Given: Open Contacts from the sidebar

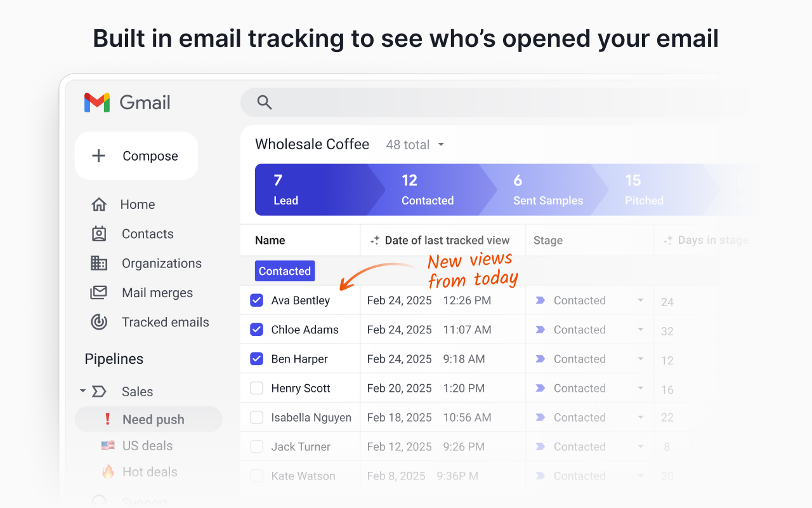Looking at the screenshot, I should pos(147,234).
